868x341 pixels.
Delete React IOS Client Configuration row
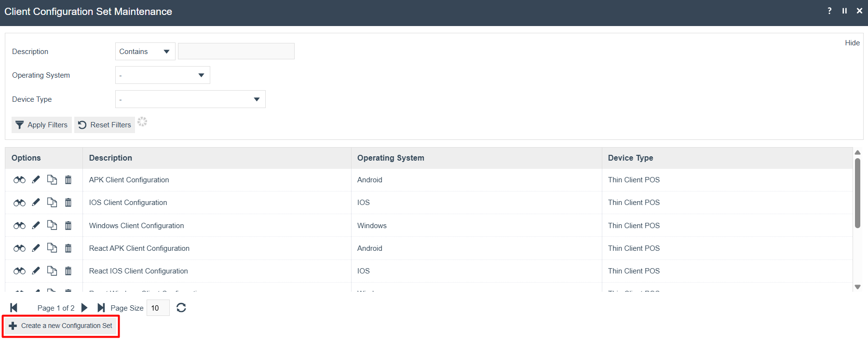point(68,271)
